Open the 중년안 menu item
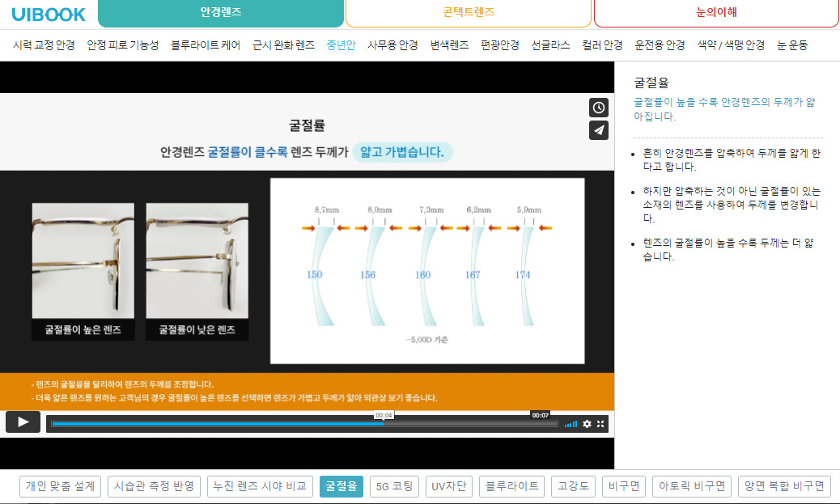 coord(341,45)
